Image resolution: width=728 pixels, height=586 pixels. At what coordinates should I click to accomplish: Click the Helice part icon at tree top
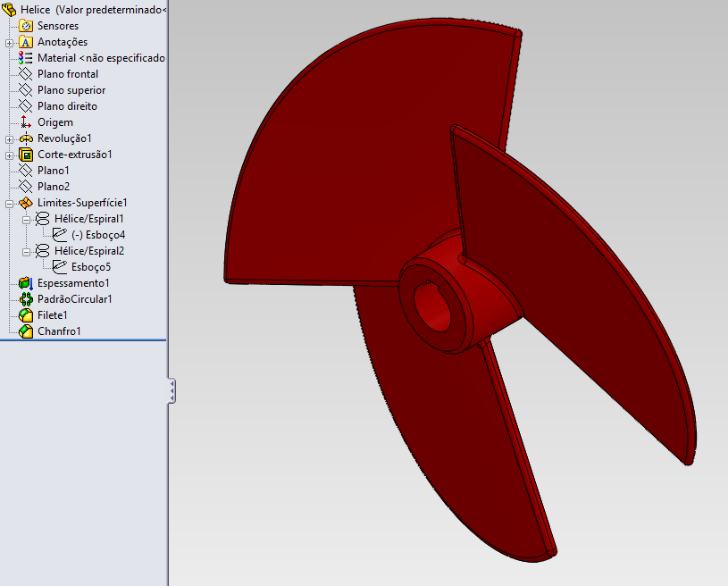pos(9,10)
